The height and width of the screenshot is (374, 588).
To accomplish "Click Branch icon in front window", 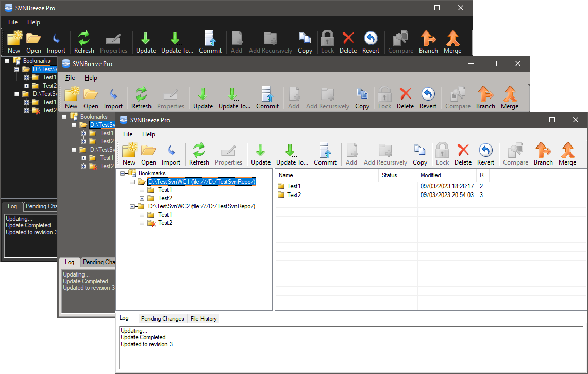I will (543, 154).
